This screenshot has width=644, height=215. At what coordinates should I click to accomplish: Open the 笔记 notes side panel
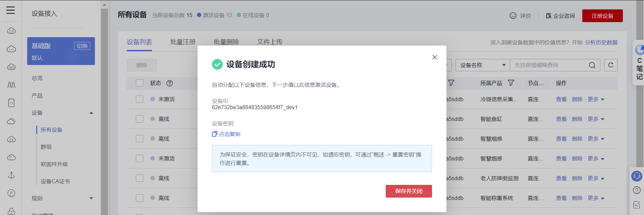coord(639,63)
